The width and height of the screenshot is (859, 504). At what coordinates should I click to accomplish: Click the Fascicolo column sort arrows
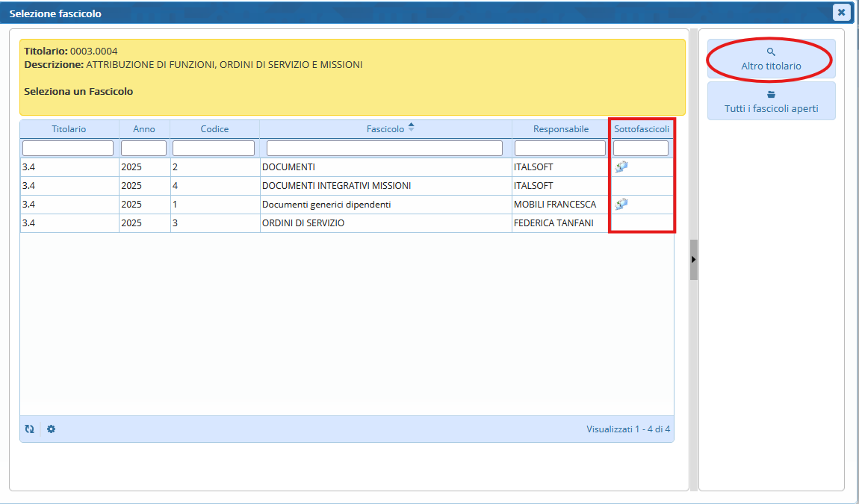pos(411,128)
